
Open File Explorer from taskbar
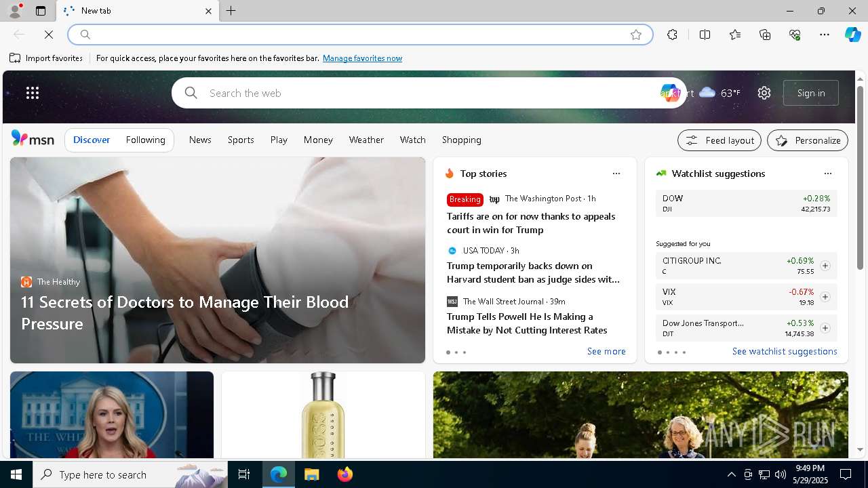click(311, 474)
